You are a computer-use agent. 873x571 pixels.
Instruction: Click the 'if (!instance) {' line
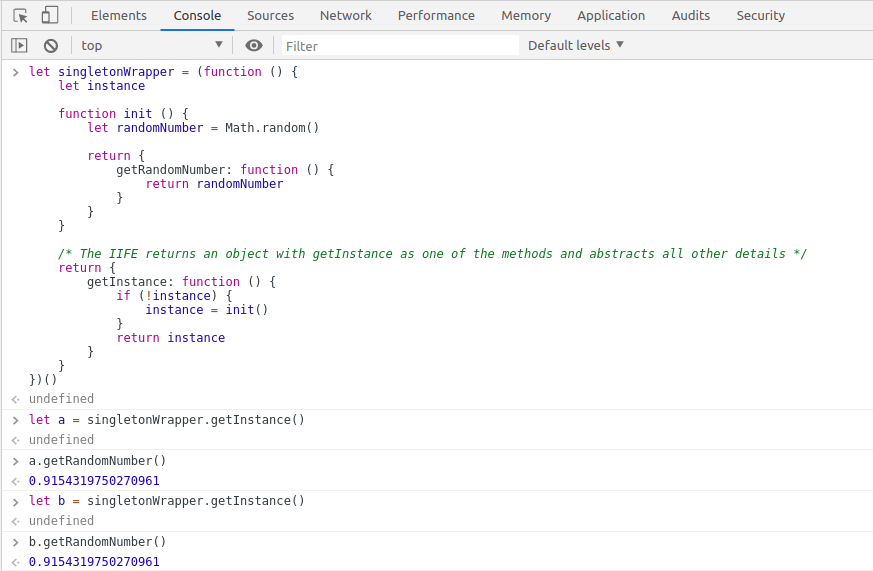174,296
